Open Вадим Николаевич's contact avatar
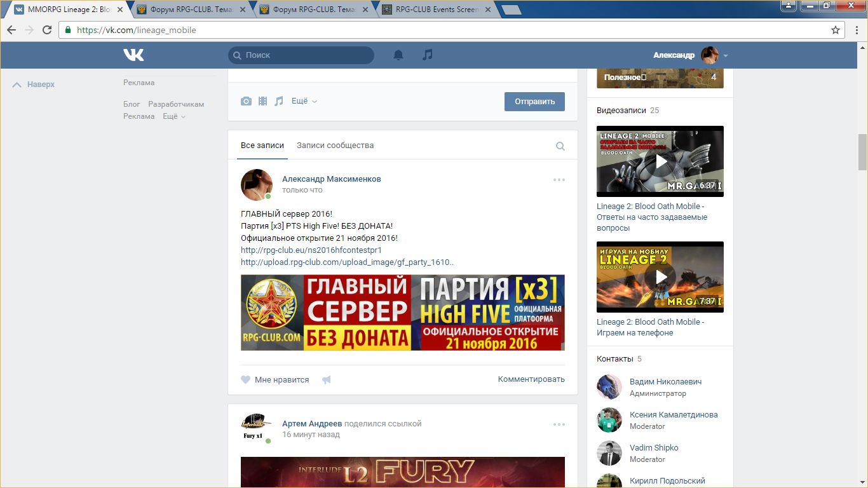868x488 pixels. (609, 387)
